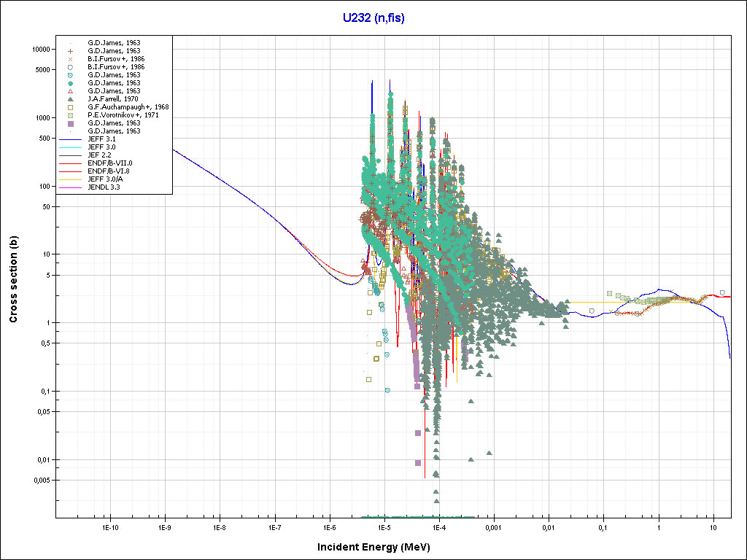Click the green filled circle legend marker
The image size is (747, 560).
click(71, 83)
